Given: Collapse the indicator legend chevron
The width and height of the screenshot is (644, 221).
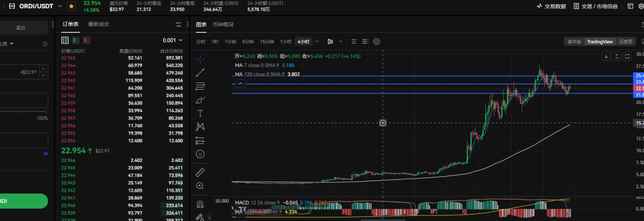Looking at the screenshot, I should (240, 84).
